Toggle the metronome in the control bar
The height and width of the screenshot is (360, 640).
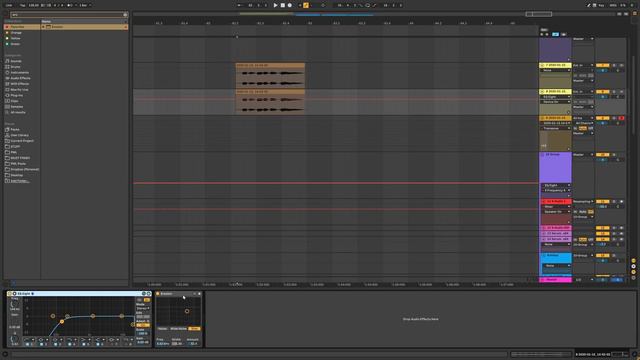(69, 5)
